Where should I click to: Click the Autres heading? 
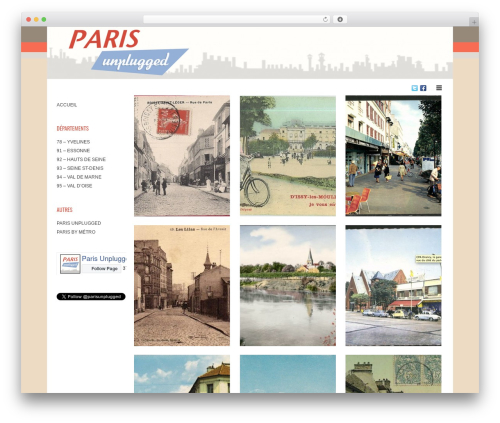pos(64,210)
